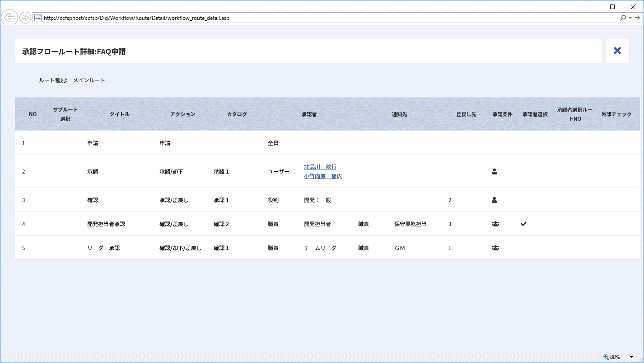Click the single-person icon in the 開発：一般 row
Screen dimensions: 644x363
494,200
